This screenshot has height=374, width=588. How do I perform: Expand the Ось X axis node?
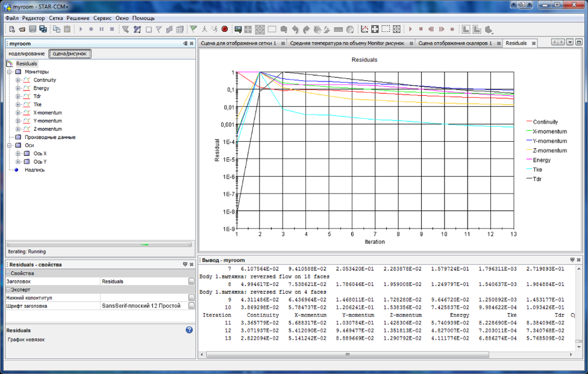18,153
